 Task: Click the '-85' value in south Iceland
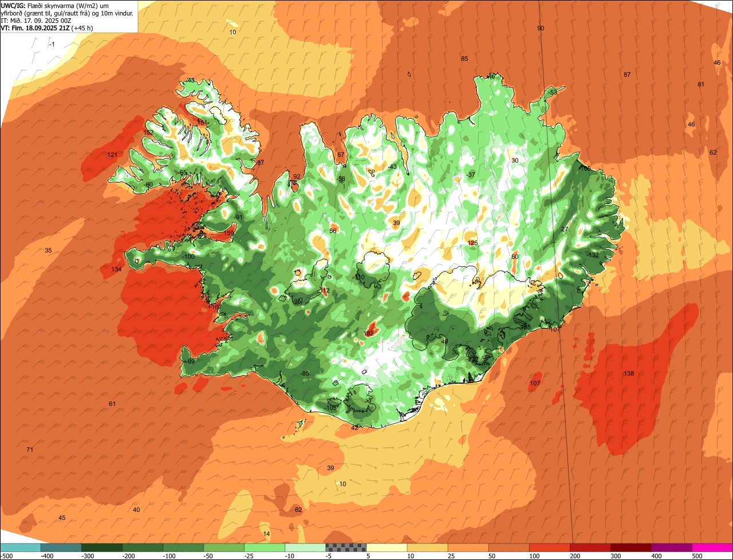[305, 373]
